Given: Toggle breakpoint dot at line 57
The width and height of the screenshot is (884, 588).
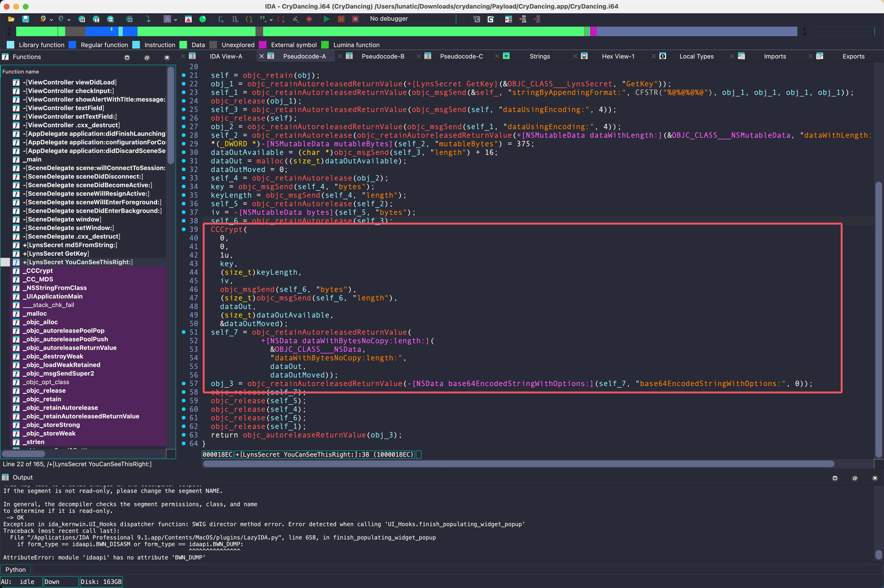Looking at the screenshot, I should click(184, 383).
